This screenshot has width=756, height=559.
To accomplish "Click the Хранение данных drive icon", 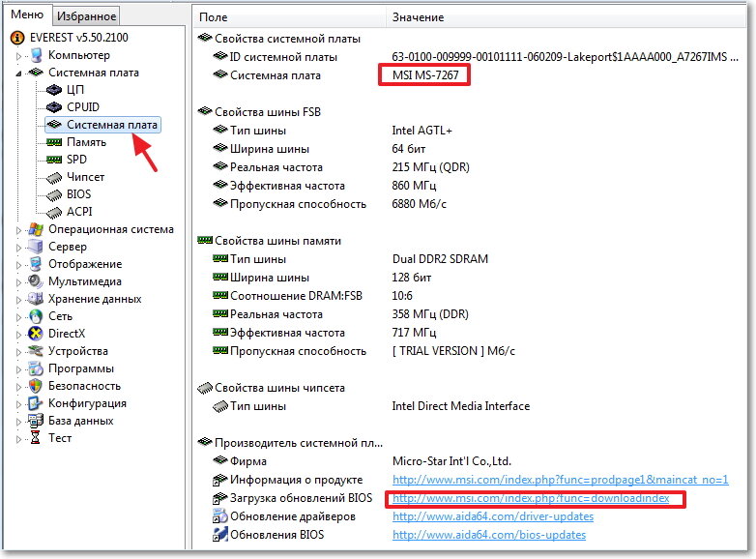I will [x=36, y=299].
